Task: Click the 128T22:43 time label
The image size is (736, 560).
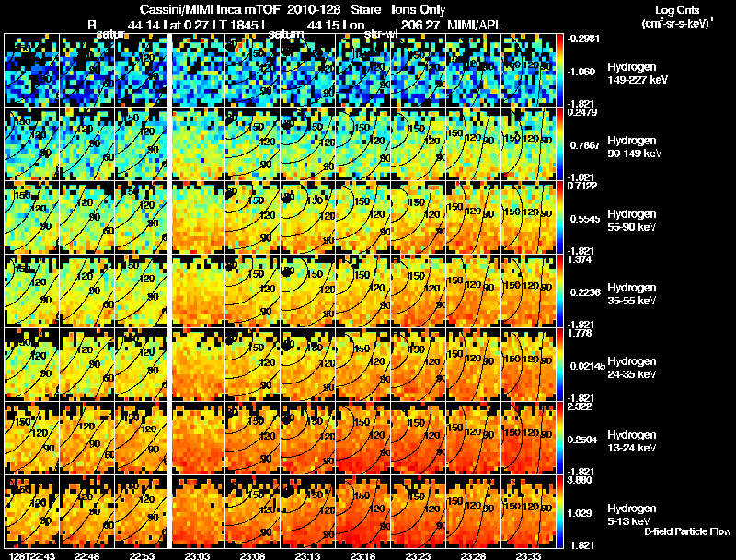Action: pos(33,555)
